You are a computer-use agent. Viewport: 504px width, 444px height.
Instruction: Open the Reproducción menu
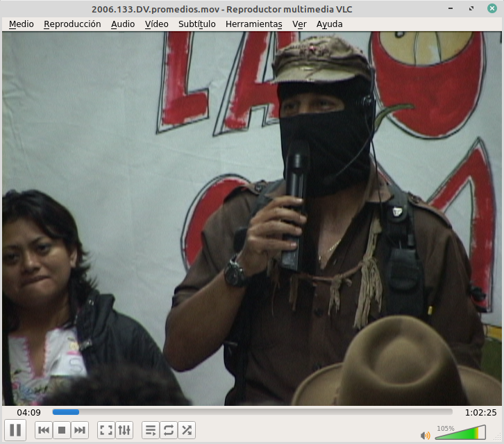tap(72, 24)
